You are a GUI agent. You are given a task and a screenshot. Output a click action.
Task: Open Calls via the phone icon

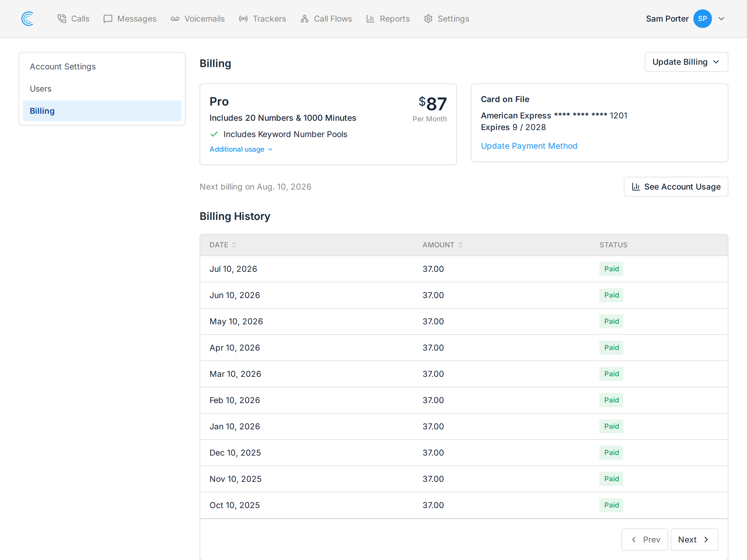pyautogui.click(x=62, y=19)
